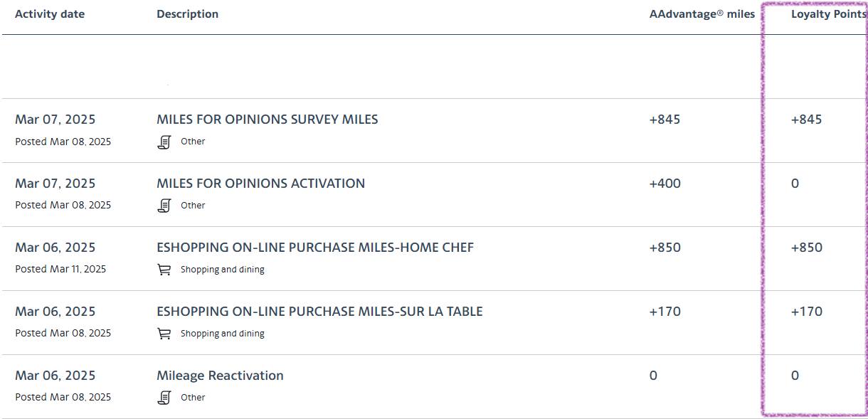Image resolution: width=868 pixels, height=419 pixels.
Task: Open the Sur La Table eShopping purchase entry
Action: 319,312
